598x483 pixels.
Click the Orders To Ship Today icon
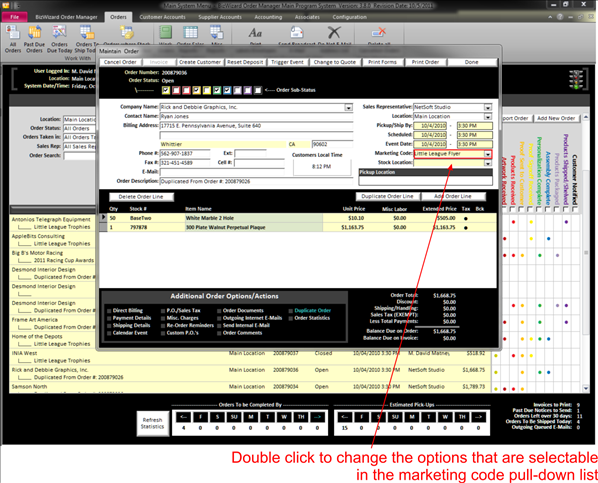[87, 32]
